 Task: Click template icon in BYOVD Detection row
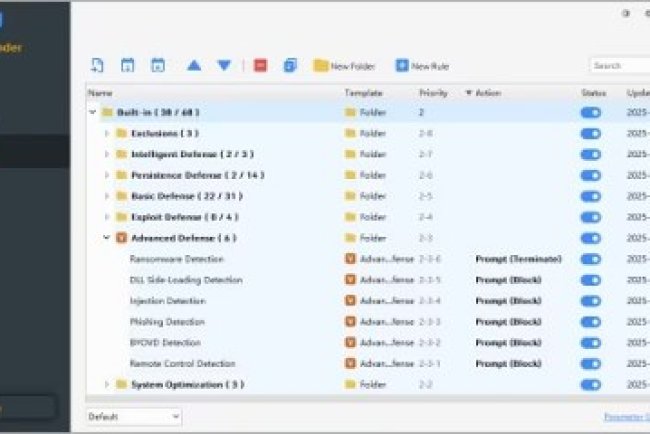click(x=350, y=343)
